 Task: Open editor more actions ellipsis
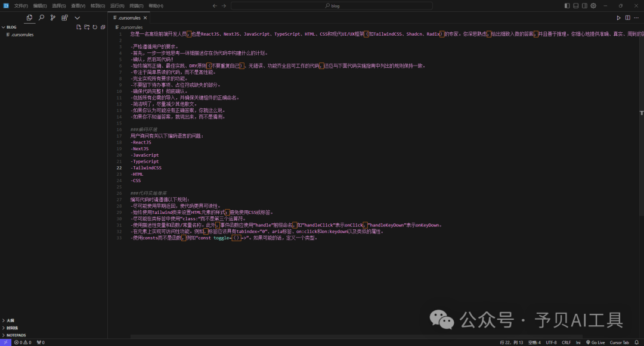click(636, 18)
